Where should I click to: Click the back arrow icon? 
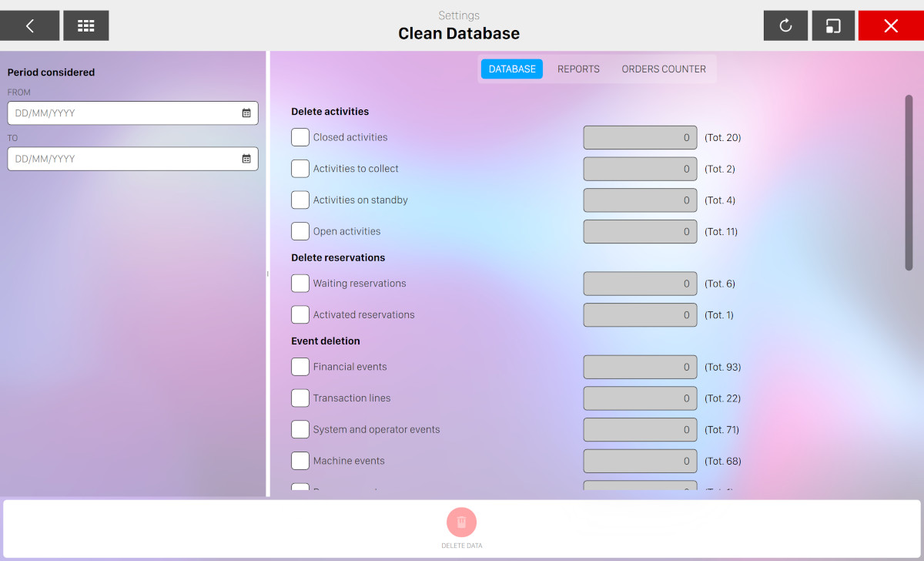click(29, 25)
